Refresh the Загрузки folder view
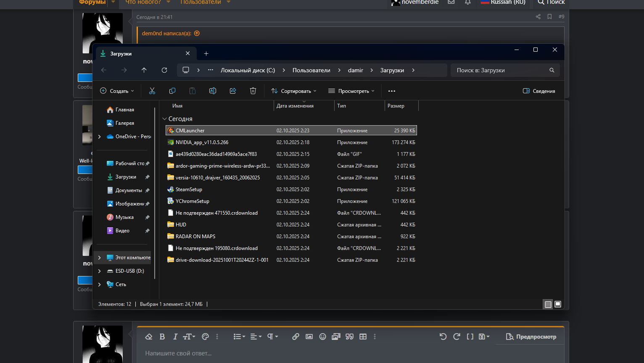The width and height of the screenshot is (644, 363). (164, 70)
